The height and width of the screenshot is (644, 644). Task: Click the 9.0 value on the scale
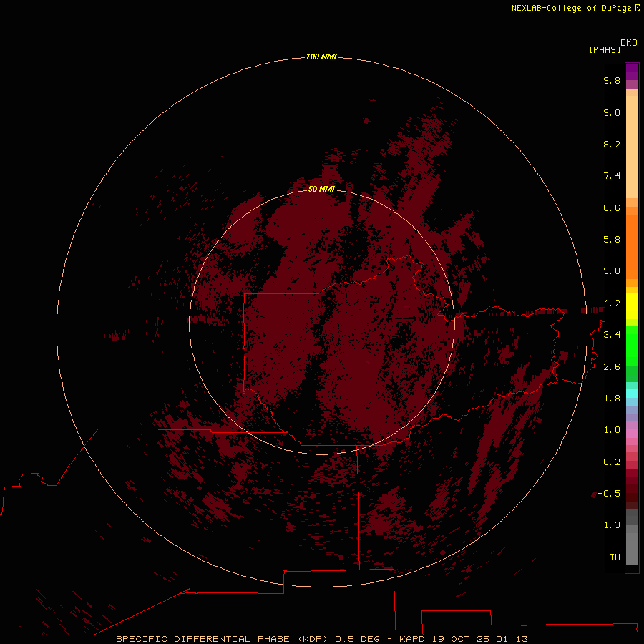coord(612,113)
